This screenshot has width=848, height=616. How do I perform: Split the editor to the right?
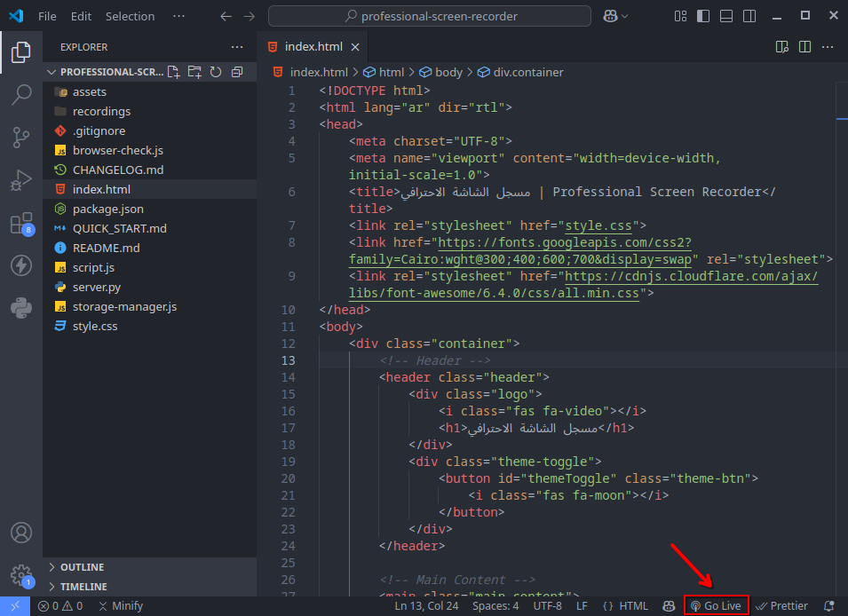click(804, 47)
